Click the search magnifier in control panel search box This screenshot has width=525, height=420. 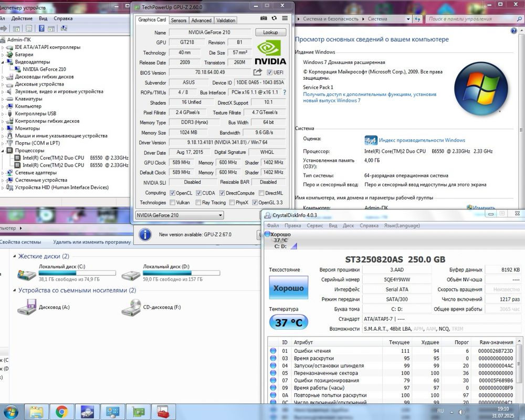click(519, 19)
